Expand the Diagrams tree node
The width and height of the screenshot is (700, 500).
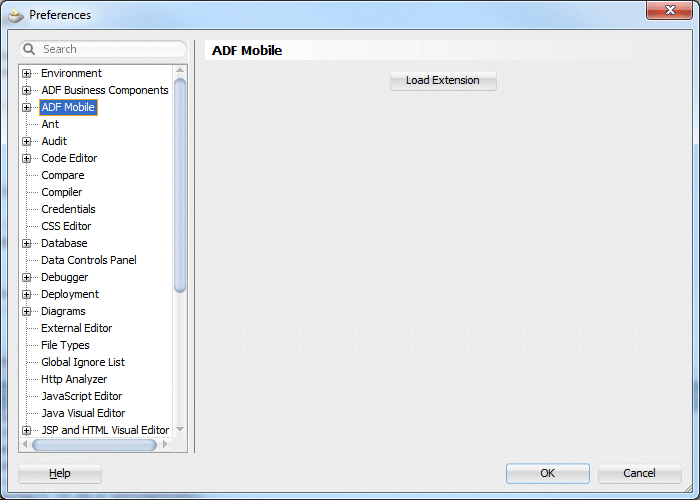tap(27, 311)
